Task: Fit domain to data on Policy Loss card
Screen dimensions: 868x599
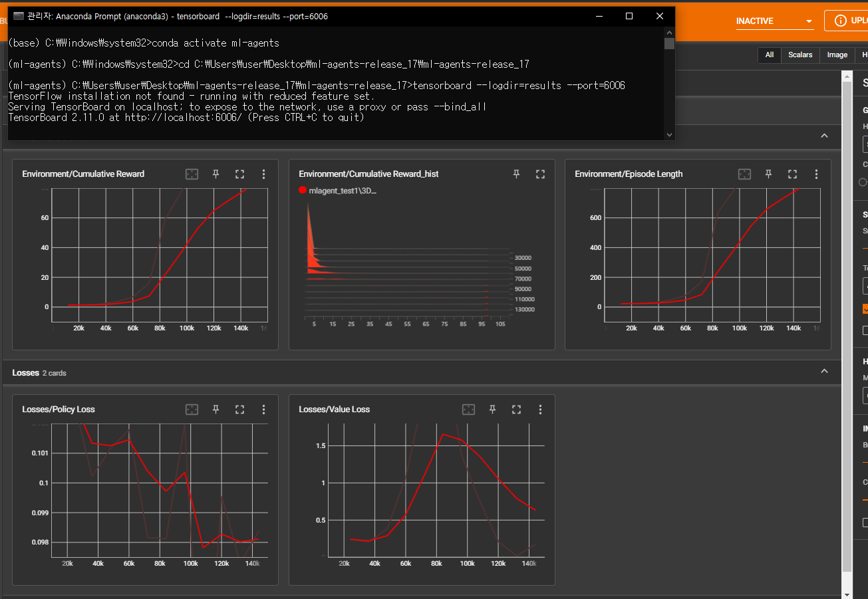Action: tap(192, 410)
